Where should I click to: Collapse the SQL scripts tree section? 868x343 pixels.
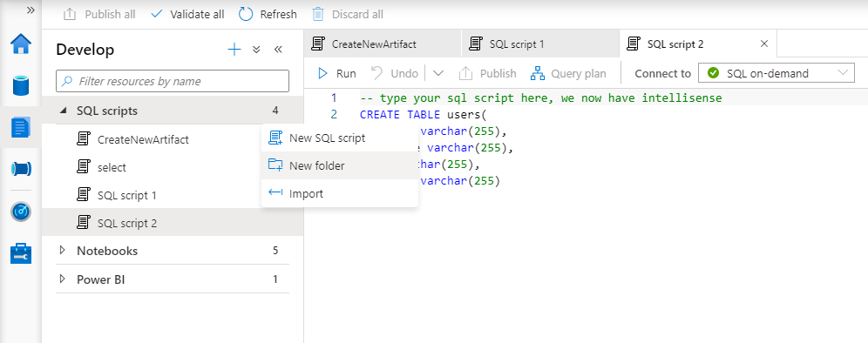pos(62,111)
